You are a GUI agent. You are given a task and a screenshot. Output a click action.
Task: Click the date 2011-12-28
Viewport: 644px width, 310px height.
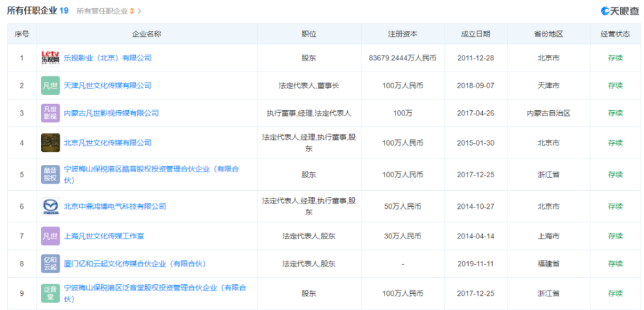pos(476,58)
